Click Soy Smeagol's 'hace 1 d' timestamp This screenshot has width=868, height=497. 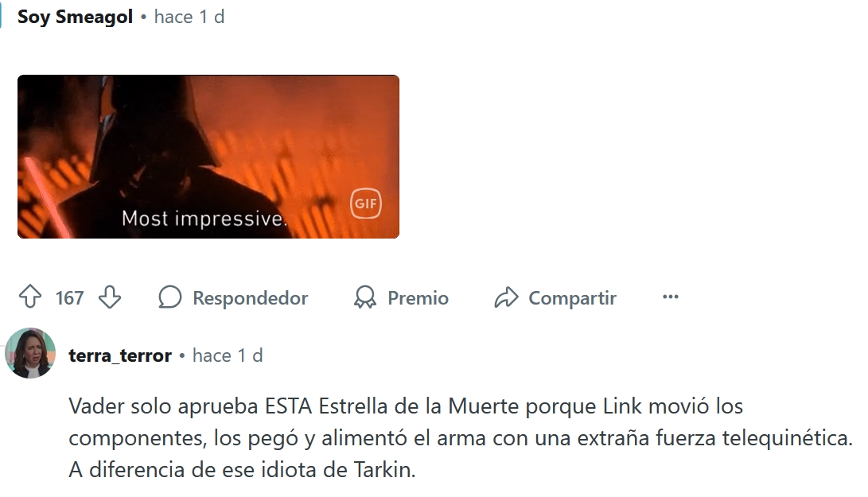(x=189, y=17)
